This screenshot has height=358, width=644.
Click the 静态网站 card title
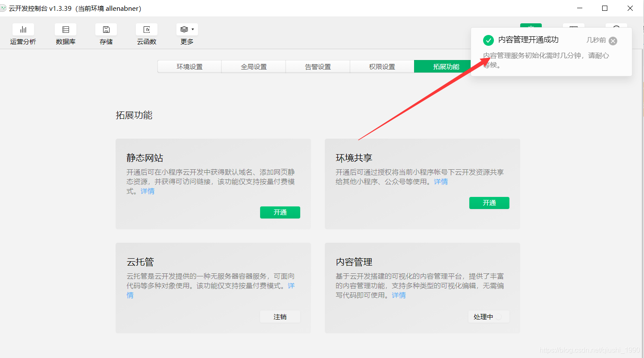(145, 158)
